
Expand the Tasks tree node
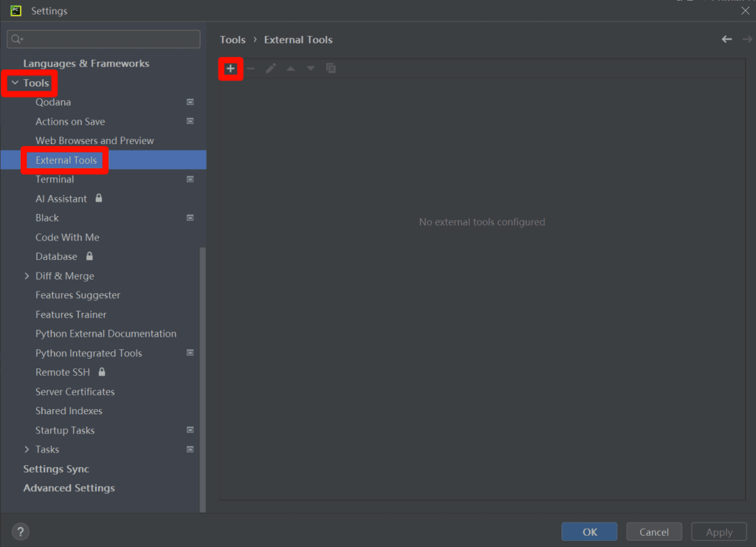(x=27, y=449)
